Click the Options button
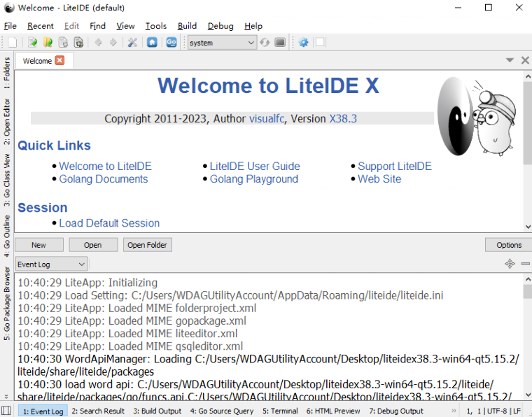The height and width of the screenshot is (417, 532). [509, 245]
